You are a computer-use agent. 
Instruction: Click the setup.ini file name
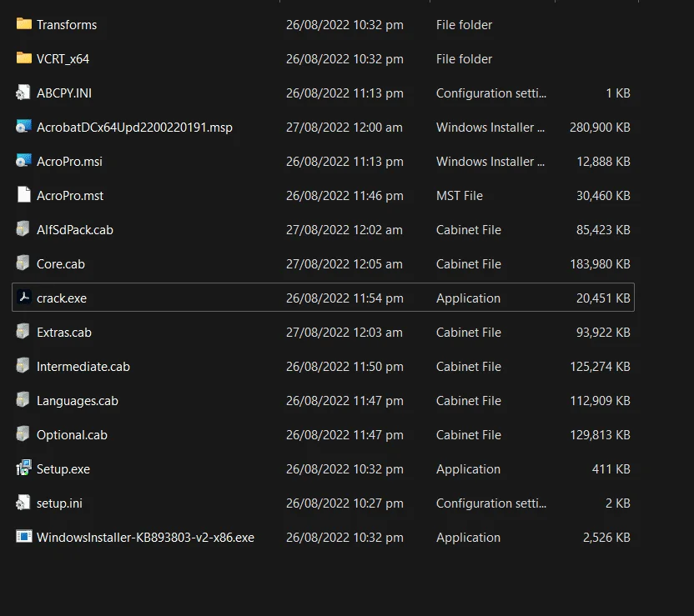pos(59,503)
